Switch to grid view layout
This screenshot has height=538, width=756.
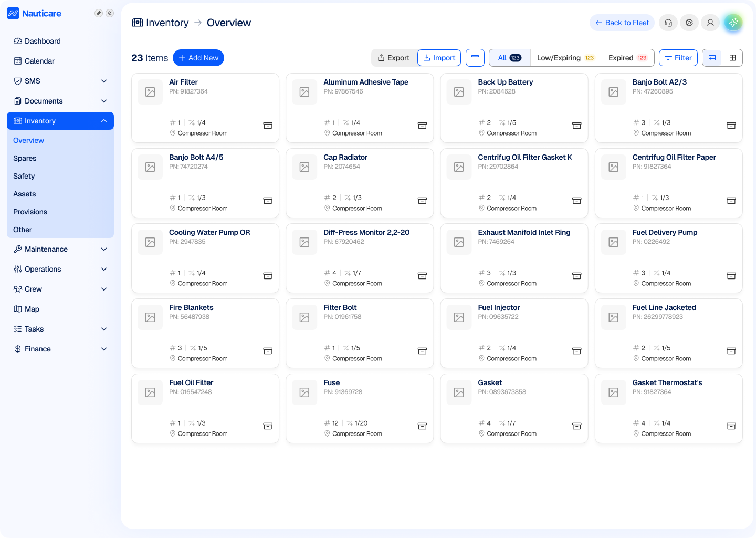[x=732, y=58]
